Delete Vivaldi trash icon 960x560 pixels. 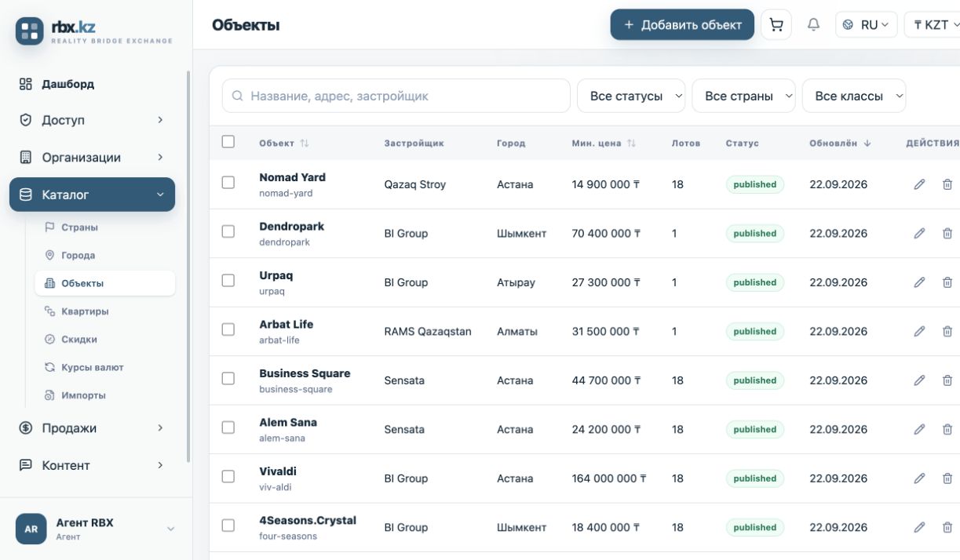click(947, 478)
